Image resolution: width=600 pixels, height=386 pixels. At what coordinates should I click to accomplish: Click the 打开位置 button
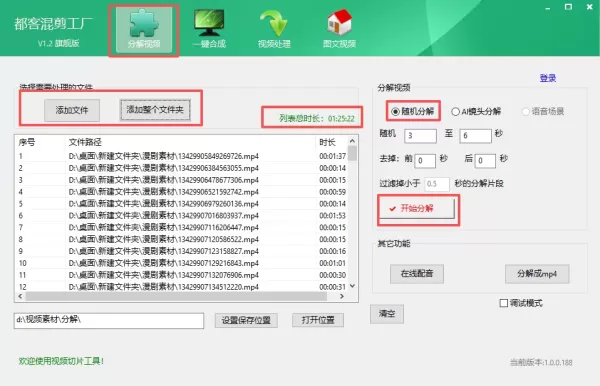[x=318, y=320]
